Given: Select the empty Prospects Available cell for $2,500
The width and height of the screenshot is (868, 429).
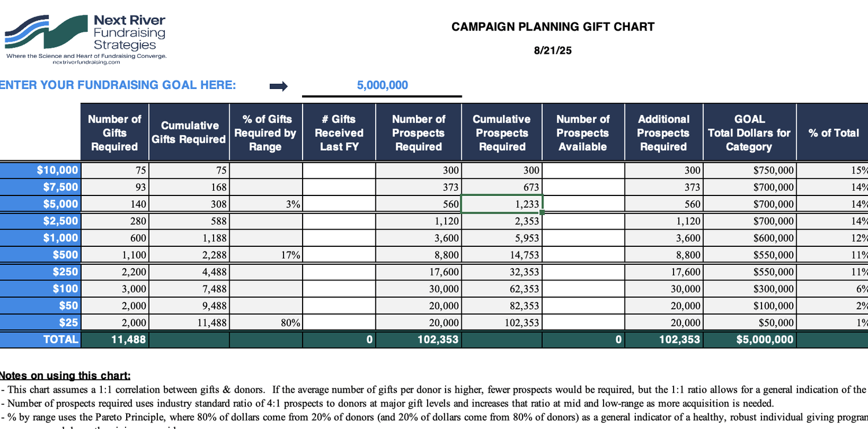Looking at the screenshot, I should [x=583, y=221].
